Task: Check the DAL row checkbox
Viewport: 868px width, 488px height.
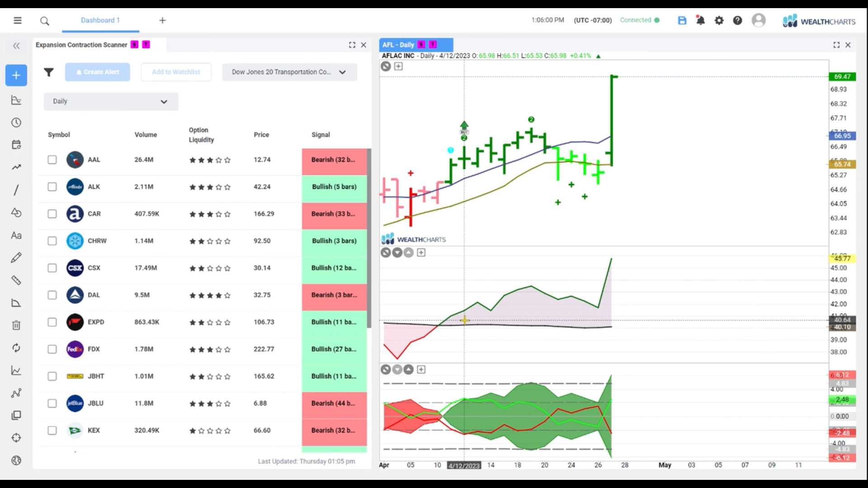Action: pos(52,295)
